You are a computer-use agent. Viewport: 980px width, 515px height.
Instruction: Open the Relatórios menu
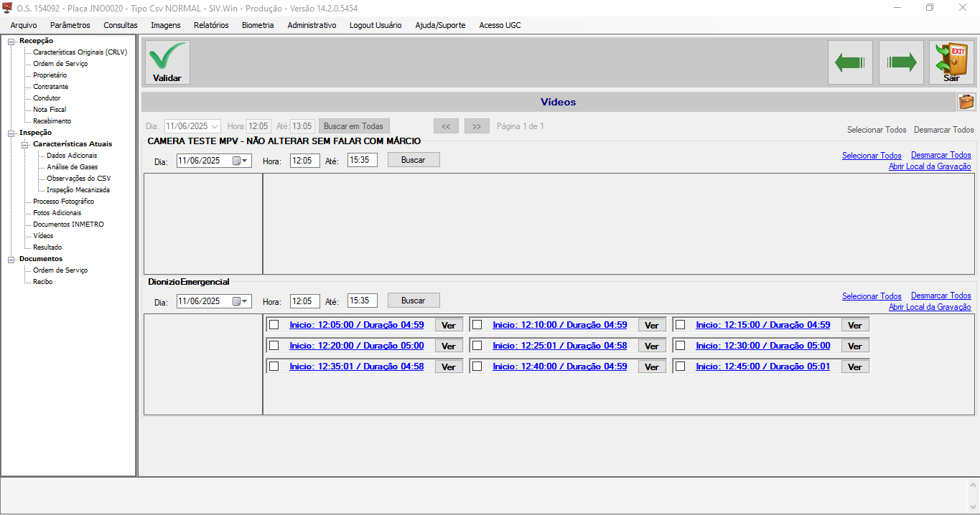211,25
